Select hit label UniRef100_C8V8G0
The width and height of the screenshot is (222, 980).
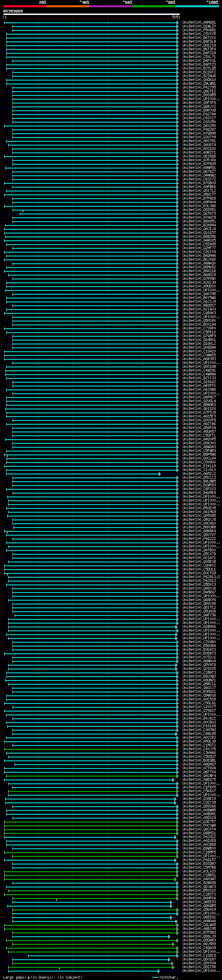(199, 462)
